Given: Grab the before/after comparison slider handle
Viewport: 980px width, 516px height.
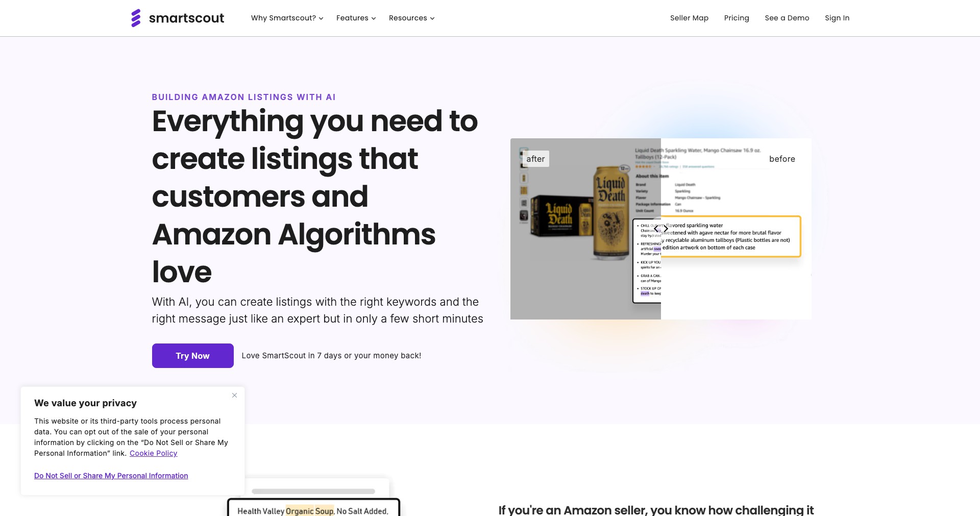Looking at the screenshot, I should pos(661,229).
